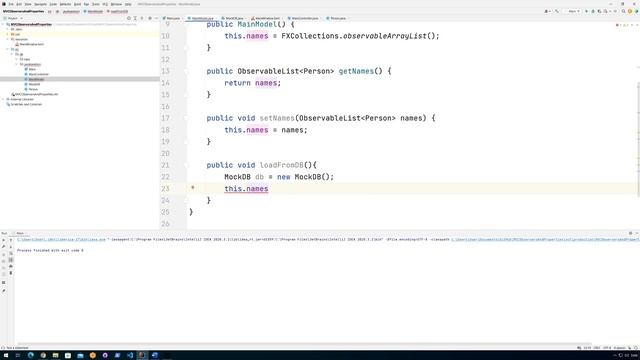Select MVCObservableProperties.iml file
This screenshot has width=640, height=360.
35,94
